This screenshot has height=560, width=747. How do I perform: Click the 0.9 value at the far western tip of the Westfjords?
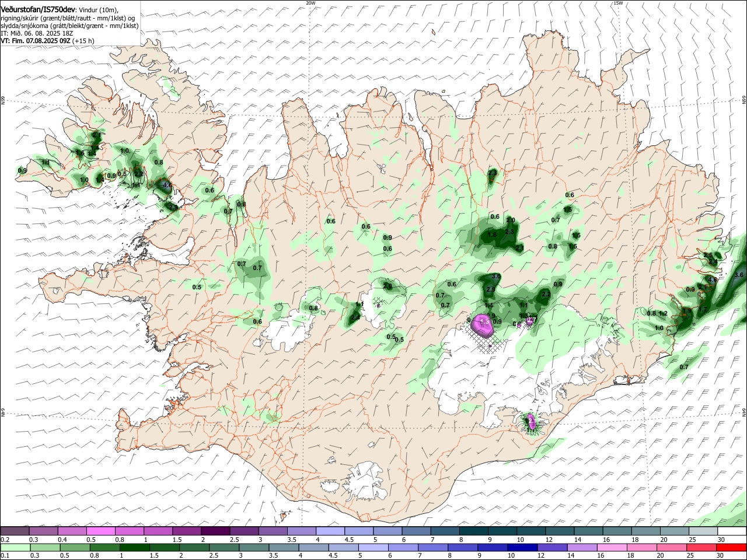click(x=22, y=170)
